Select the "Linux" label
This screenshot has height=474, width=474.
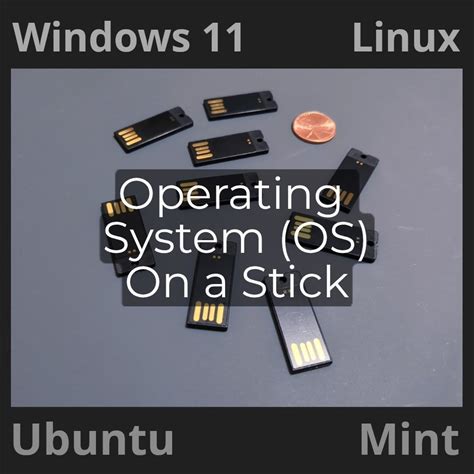406,37
